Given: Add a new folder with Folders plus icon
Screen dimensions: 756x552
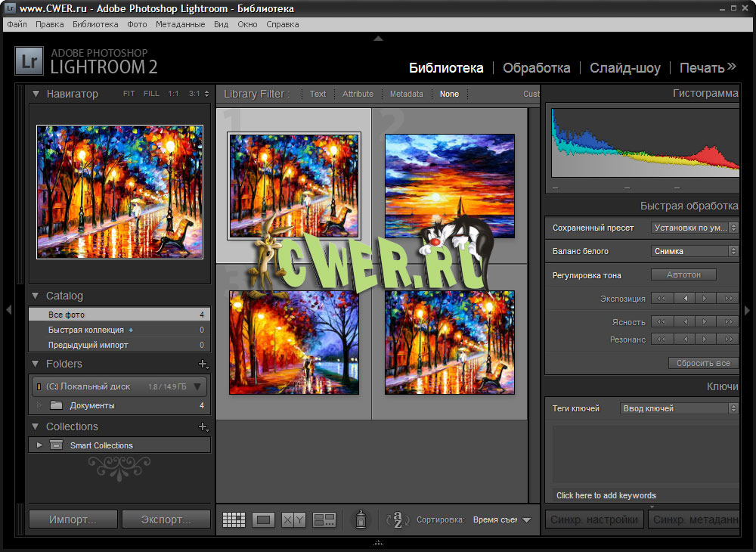Looking at the screenshot, I should [x=202, y=364].
